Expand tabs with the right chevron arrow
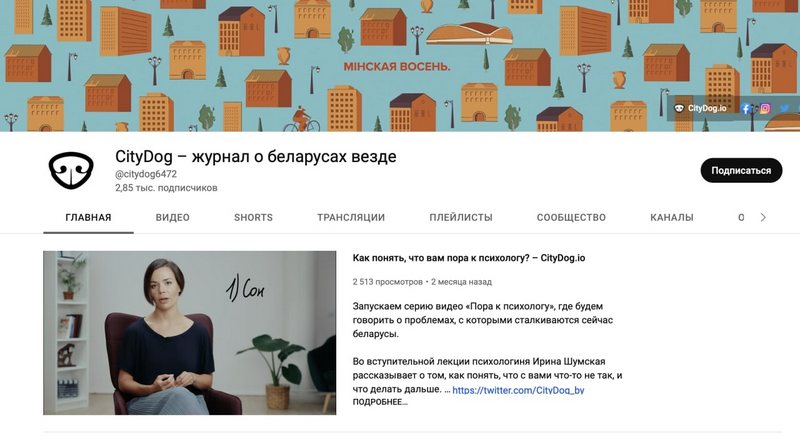The width and height of the screenshot is (800, 446). pyautogui.click(x=763, y=217)
